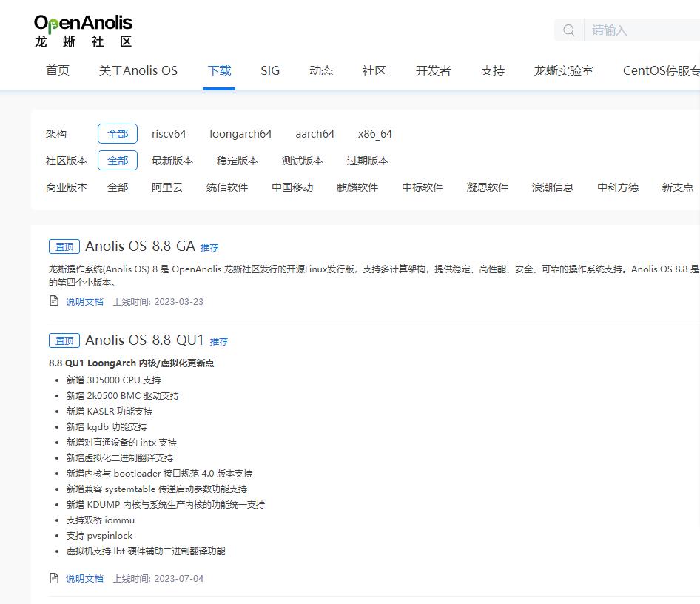700x604 pixels.
Task: Filter commercial version by 中标软件
Action: pos(423,187)
